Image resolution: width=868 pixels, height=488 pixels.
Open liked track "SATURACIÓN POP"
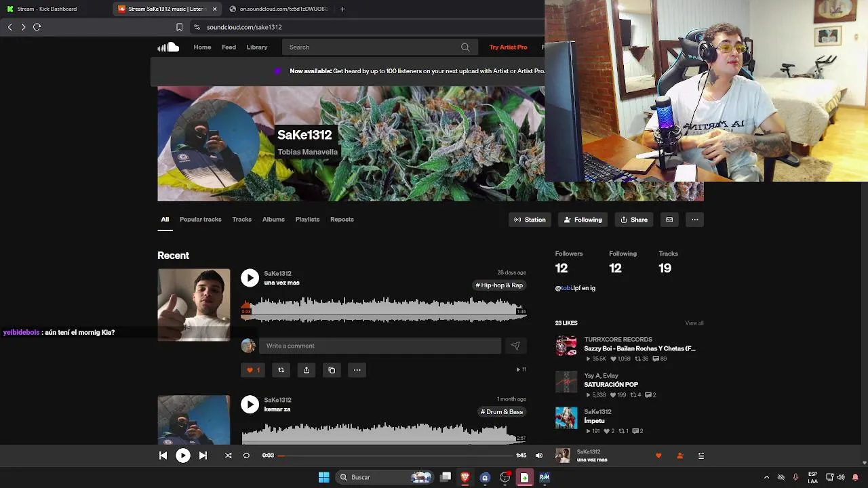point(611,385)
